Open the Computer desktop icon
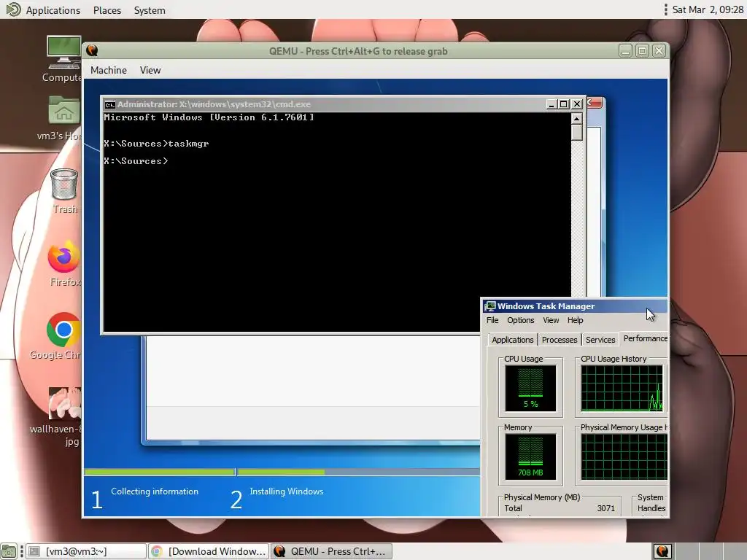The image size is (747, 560). [64, 52]
